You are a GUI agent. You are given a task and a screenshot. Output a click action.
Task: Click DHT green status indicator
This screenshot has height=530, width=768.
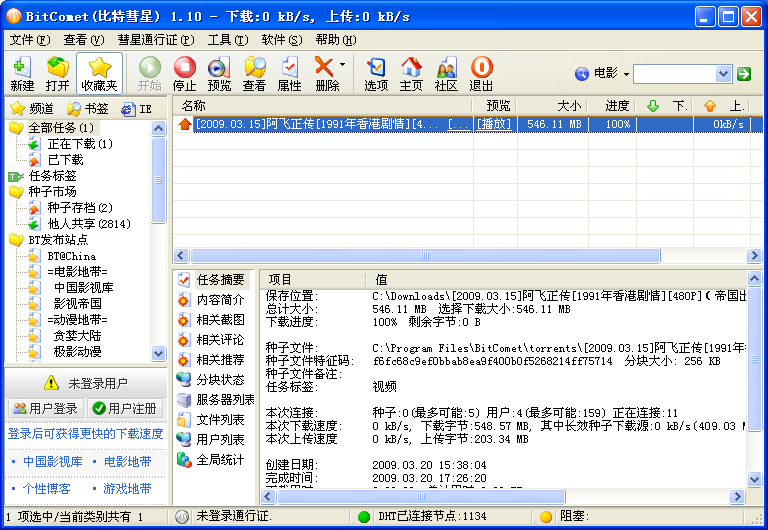[363, 517]
